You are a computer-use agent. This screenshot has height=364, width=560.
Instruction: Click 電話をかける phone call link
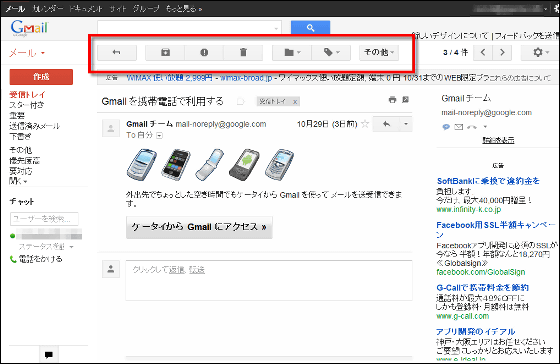[40, 259]
